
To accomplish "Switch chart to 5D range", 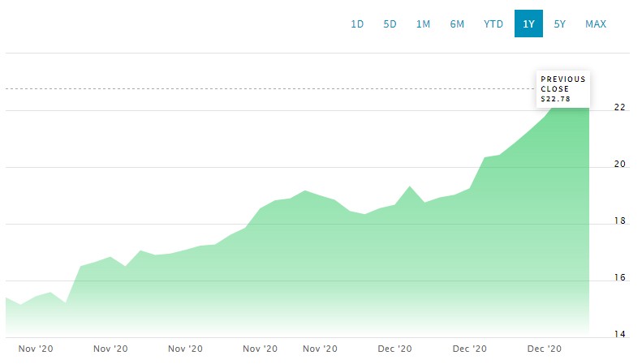I will 390,24.
